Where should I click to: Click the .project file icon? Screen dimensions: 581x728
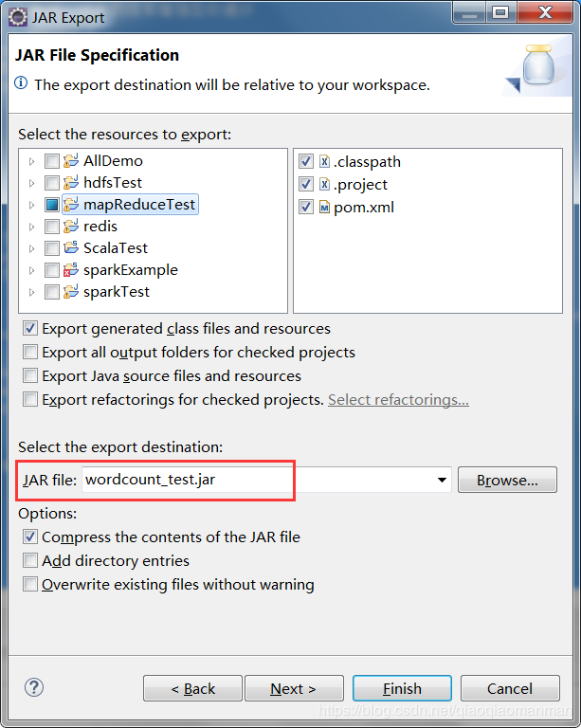325,184
